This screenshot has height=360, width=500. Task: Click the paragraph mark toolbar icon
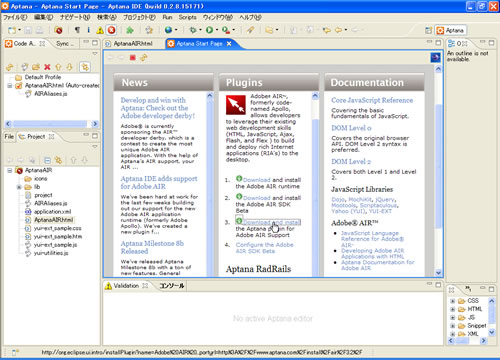click(77, 30)
